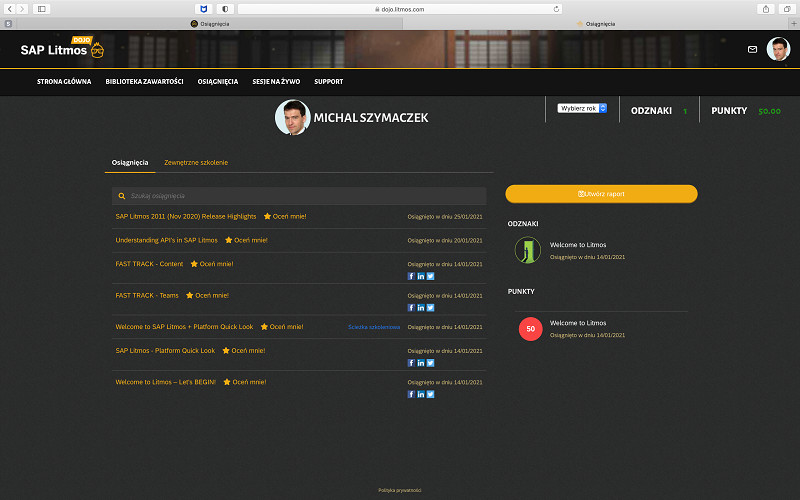Click Polityka prywatności footer link
The height and width of the screenshot is (500, 800).
(x=399, y=490)
